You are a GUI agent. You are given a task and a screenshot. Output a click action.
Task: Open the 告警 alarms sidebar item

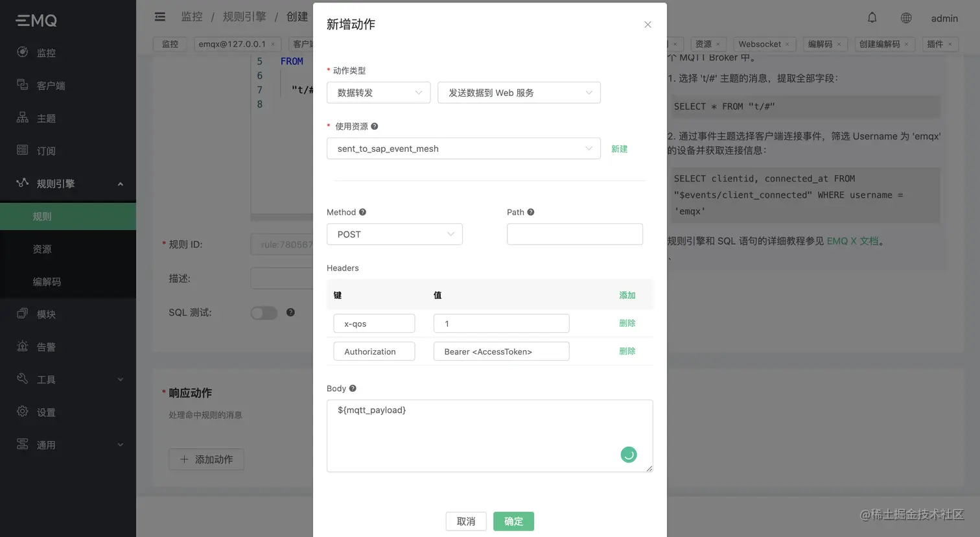point(68,347)
